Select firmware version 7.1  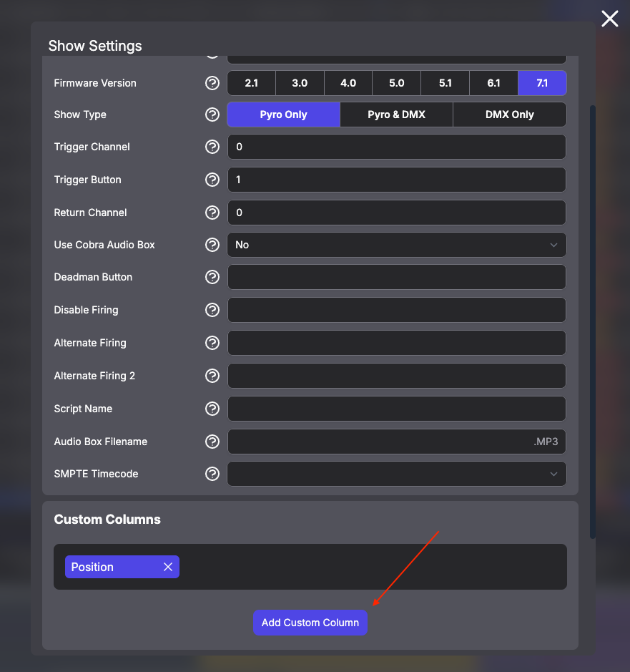click(x=542, y=83)
